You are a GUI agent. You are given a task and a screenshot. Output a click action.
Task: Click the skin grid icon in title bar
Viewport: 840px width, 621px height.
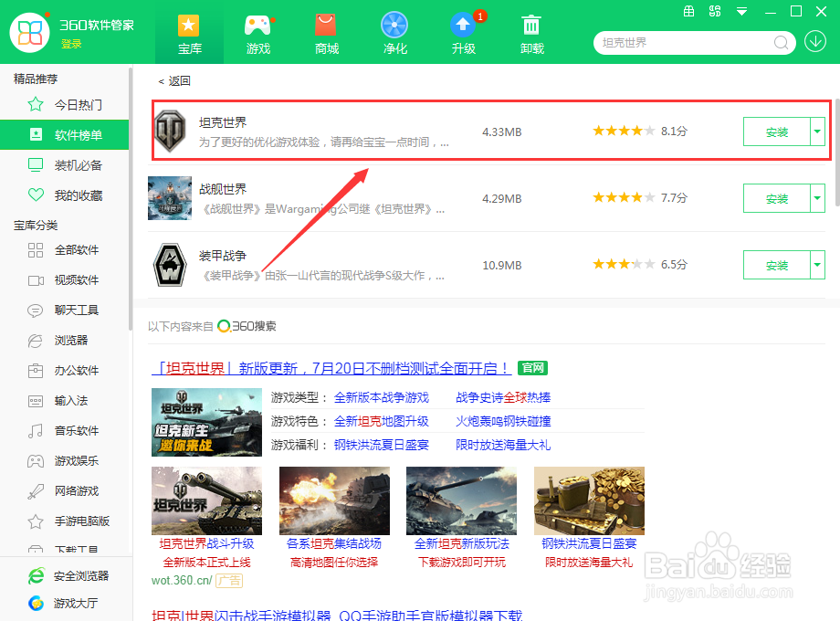[x=715, y=11]
